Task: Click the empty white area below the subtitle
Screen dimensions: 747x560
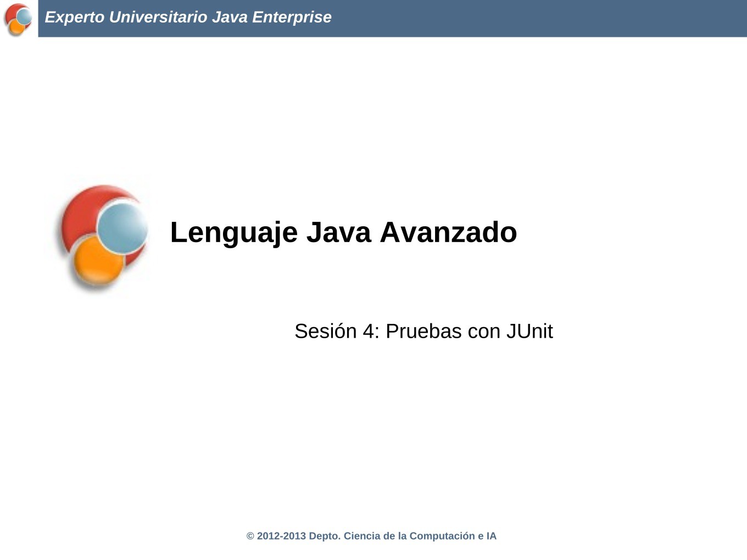Action: pyautogui.click(x=374, y=428)
